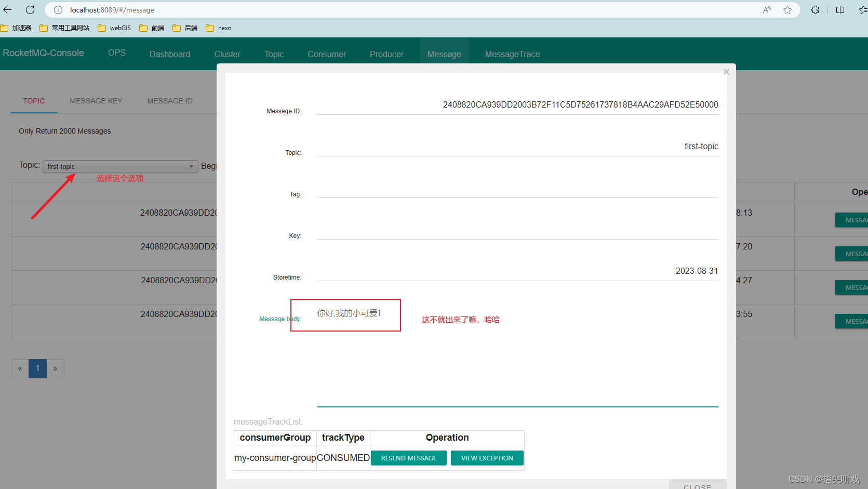This screenshot has width=868, height=489.
Task: Click the message body text 你好,我的小可爱1
Action: tap(349, 313)
